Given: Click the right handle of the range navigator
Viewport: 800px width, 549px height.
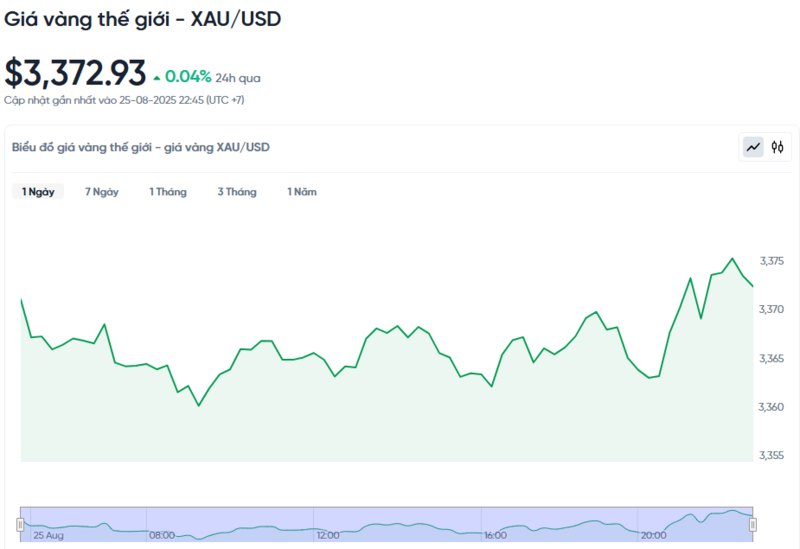Looking at the screenshot, I should pyautogui.click(x=753, y=524).
